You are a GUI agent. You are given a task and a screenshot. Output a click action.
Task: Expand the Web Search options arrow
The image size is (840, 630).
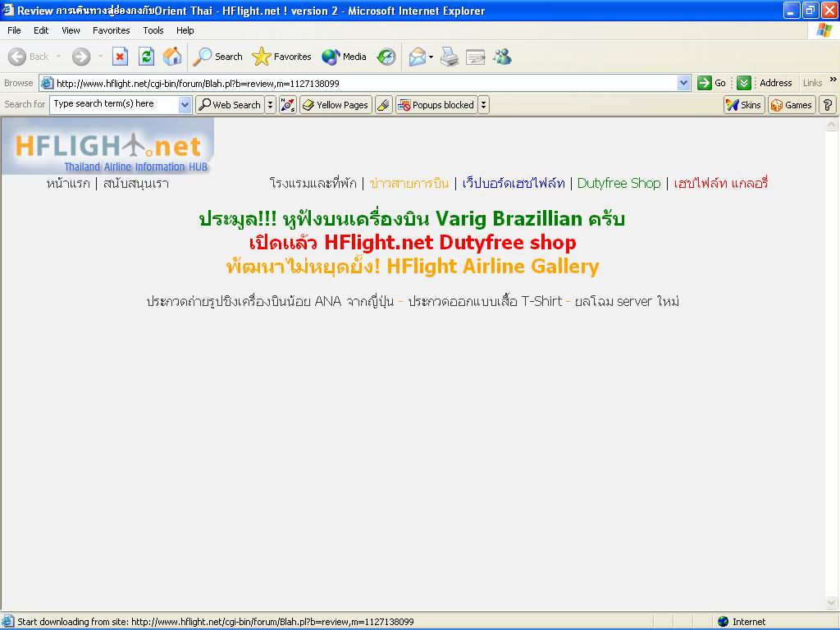tap(270, 105)
